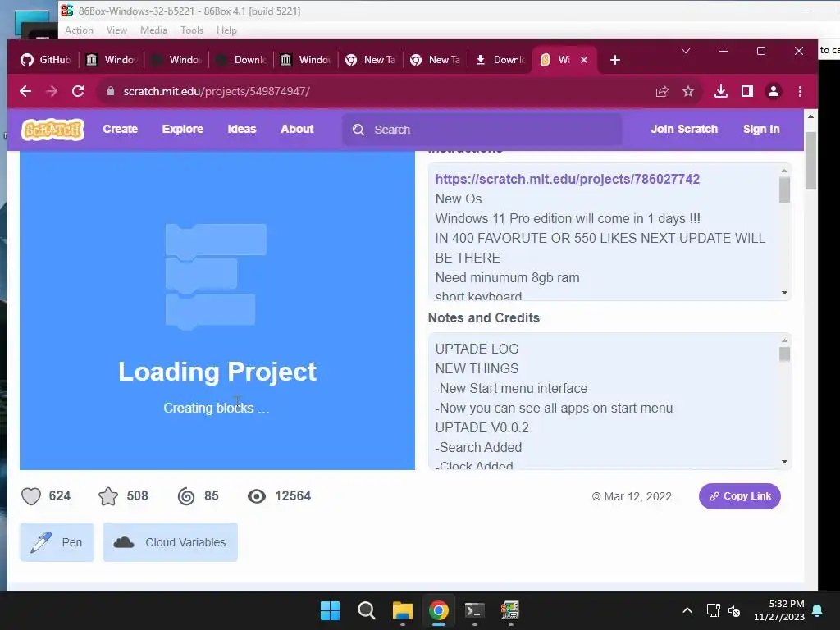The width and height of the screenshot is (840, 630).
Task: Click the muted volume tray icon
Action: pos(734,610)
